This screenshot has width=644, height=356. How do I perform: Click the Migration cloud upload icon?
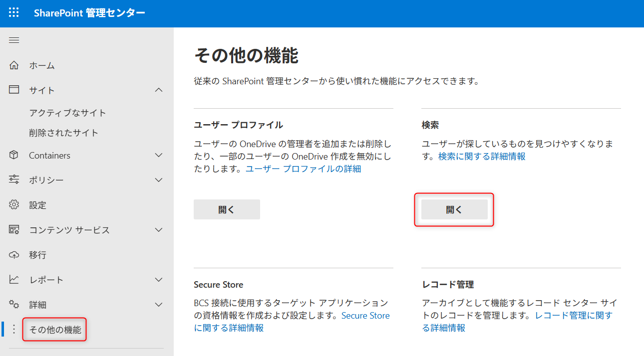(14, 255)
